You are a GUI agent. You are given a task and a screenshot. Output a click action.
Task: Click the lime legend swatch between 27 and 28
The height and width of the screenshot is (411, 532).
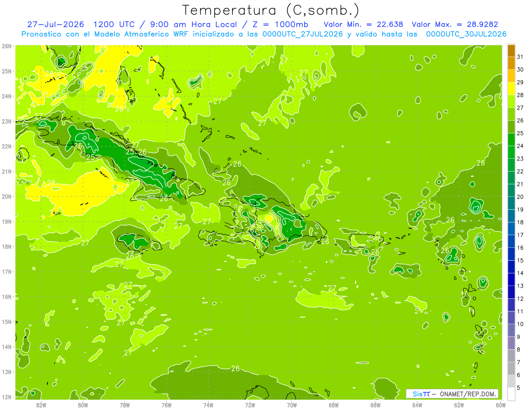pos(511,102)
